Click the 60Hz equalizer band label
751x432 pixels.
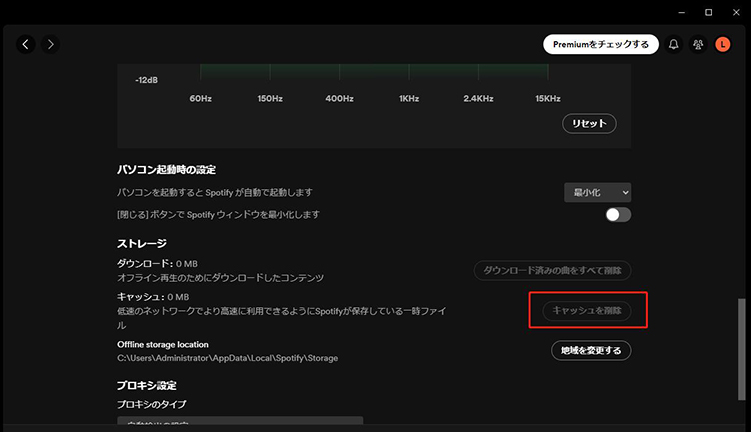point(200,99)
